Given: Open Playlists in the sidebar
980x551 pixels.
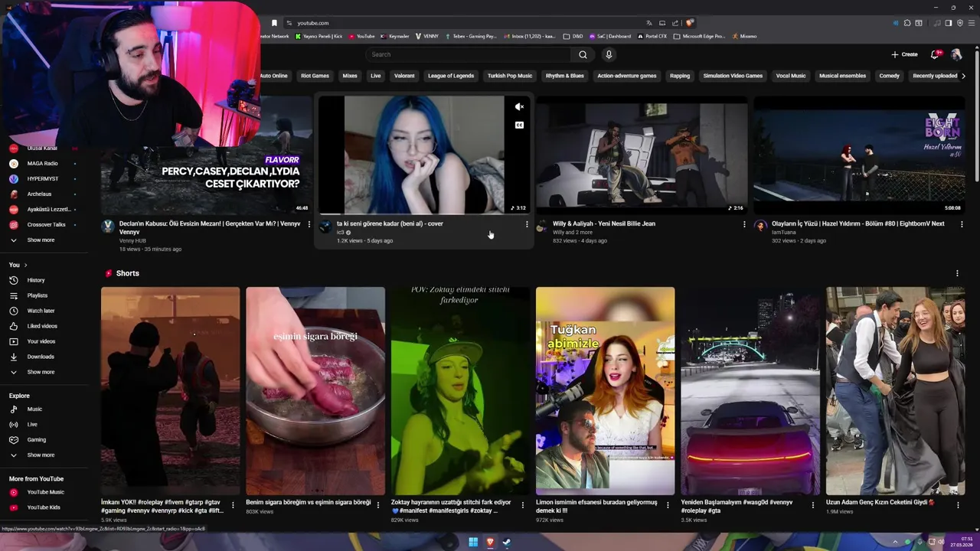Looking at the screenshot, I should pos(37,295).
